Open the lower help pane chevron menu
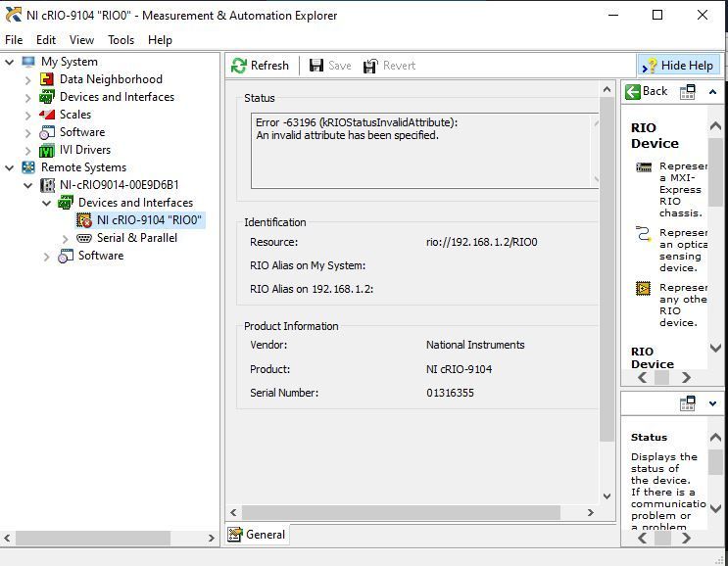 coord(712,403)
